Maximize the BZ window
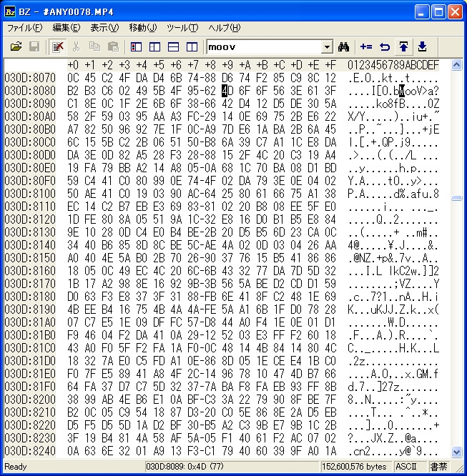Viewport: 467px width, 476px height. (x=438, y=12)
